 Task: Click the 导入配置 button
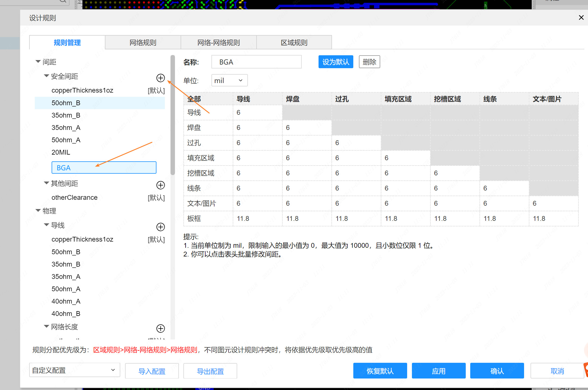[x=152, y=371]
